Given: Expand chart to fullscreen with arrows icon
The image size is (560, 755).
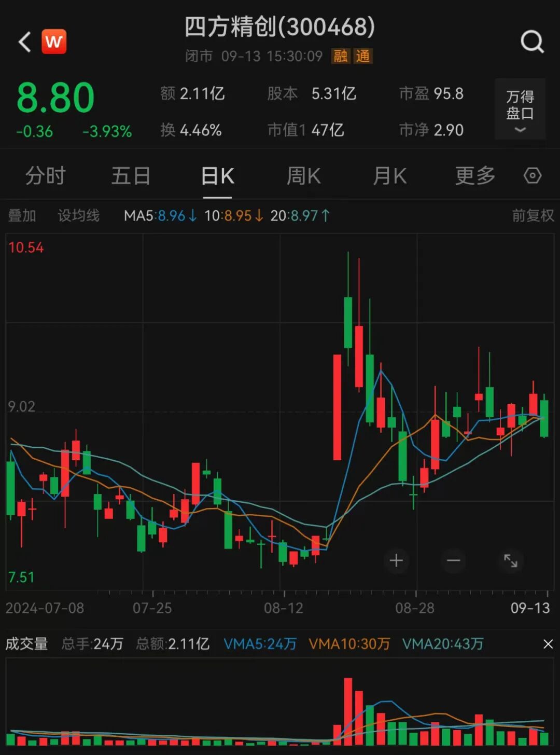Looking at the screenshot, I should [510, 560].
